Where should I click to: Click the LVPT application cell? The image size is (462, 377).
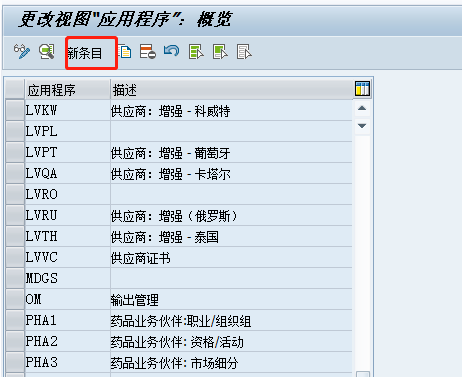click(x=67, y=152)
